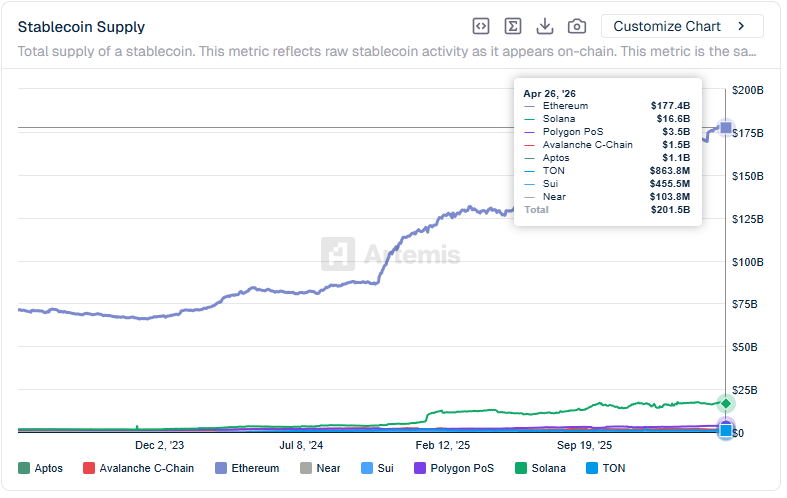Viewport: 787px width, 498px height.
Task: Toggle Polygon PoS series in legend
Action: (x=454, y=468)
